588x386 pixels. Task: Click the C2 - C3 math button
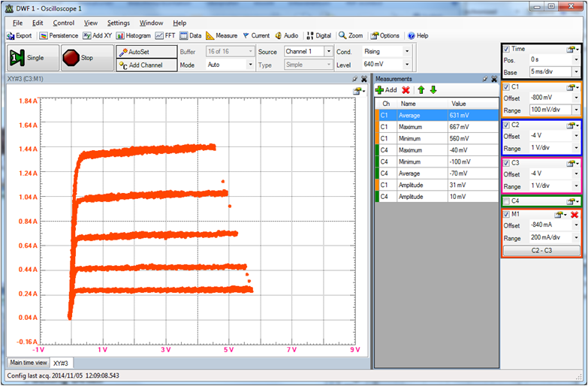(x=541, y=250)
